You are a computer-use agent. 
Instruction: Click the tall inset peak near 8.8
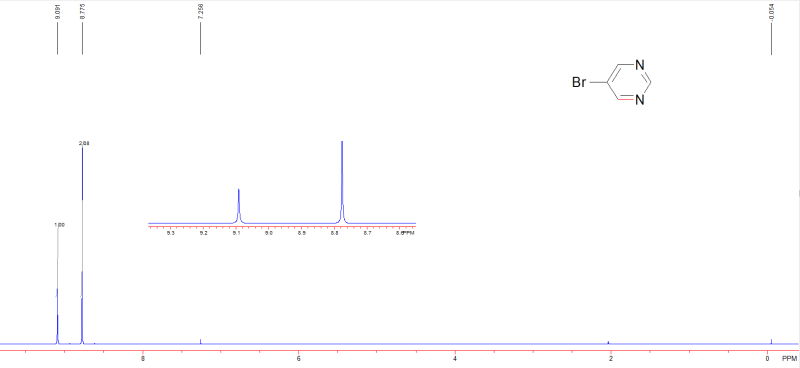(342, 182)
